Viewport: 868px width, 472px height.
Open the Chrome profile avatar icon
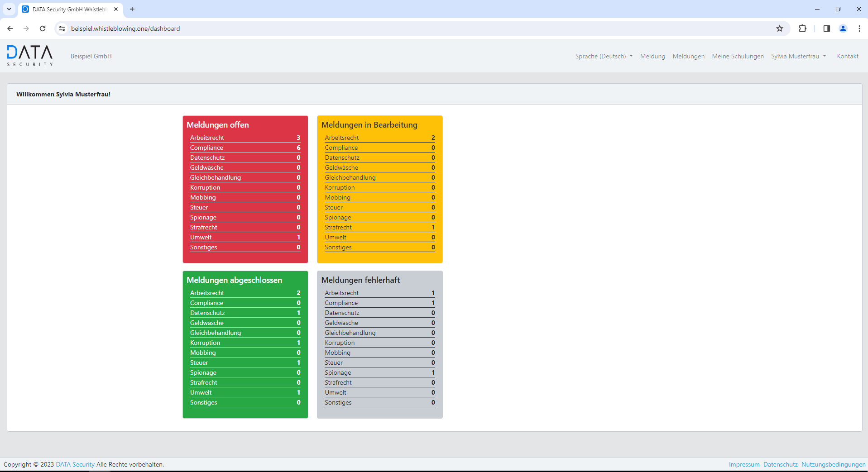[x=843, y=29]
